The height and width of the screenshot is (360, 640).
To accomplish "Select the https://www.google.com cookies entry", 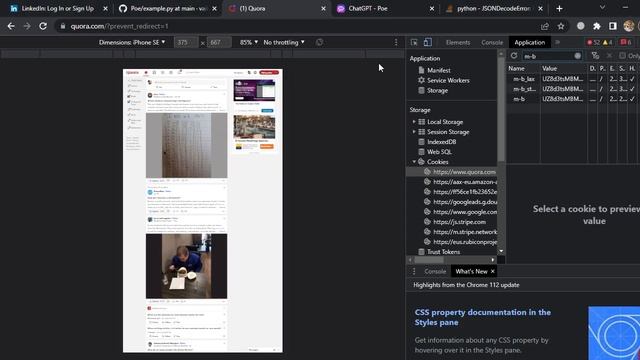I will click(x=460, y=212).
